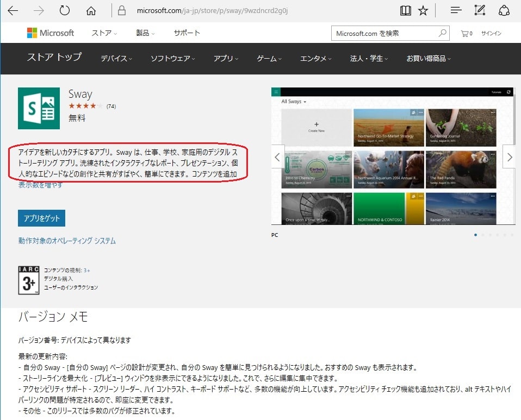Click the 3+ content rating link
The height and width of the screenshot is (420, 521).
[x=86, y=270]
